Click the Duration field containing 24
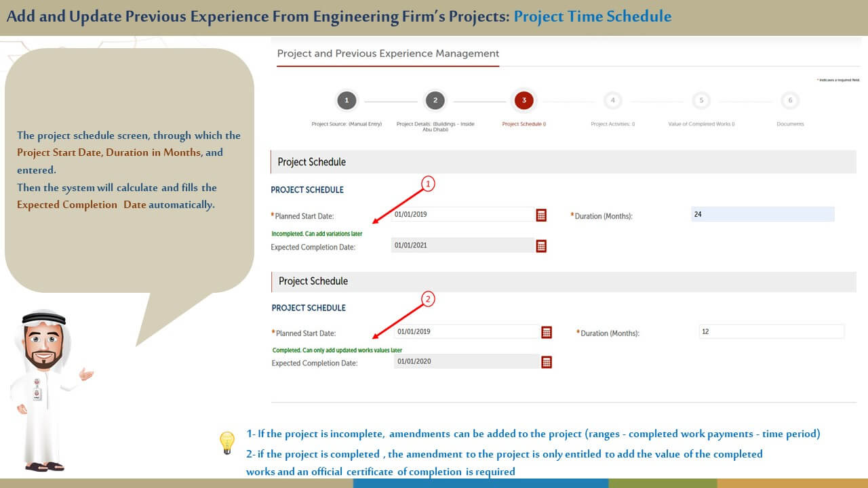The image size is (868, 488). [x=762, y=214]
